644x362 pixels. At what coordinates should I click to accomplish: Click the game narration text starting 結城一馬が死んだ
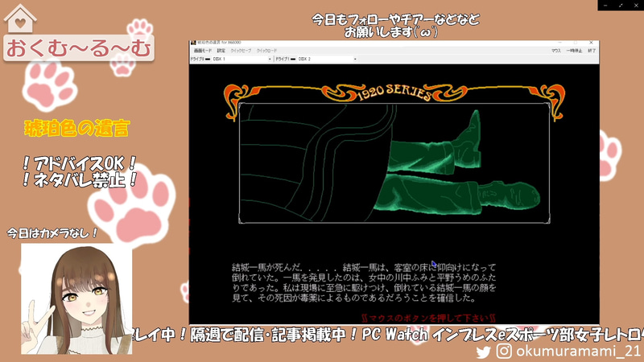click(364, 283)
